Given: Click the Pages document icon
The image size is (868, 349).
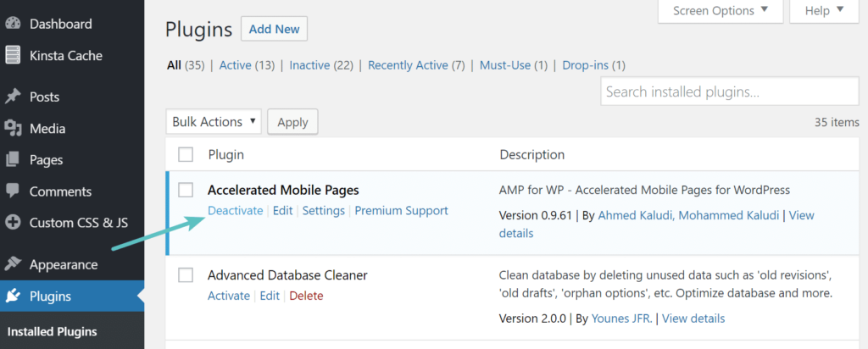Looking at the screenshot, I should [x=13, y=159].
